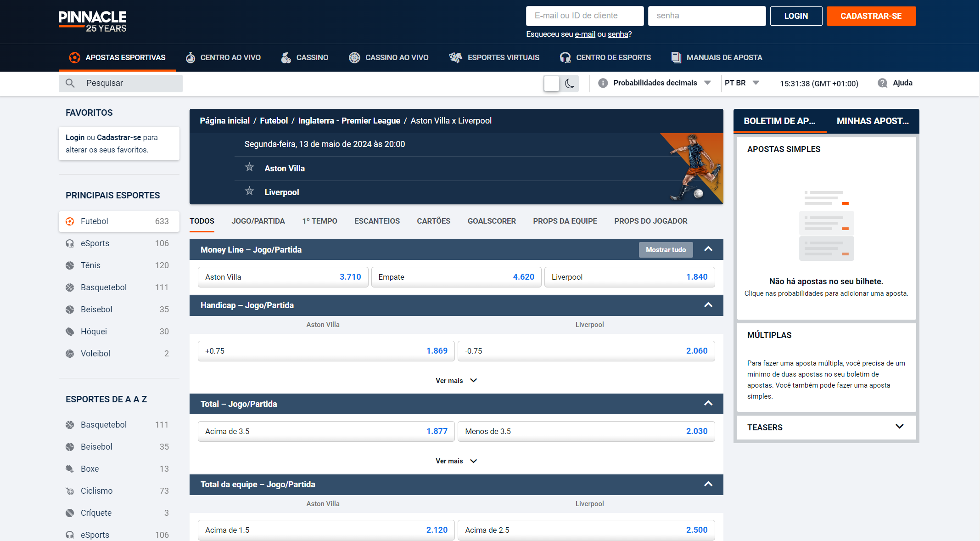Favorite Aston Villa with the star
This screenshot has height=541, width=980.
[249, 167]
